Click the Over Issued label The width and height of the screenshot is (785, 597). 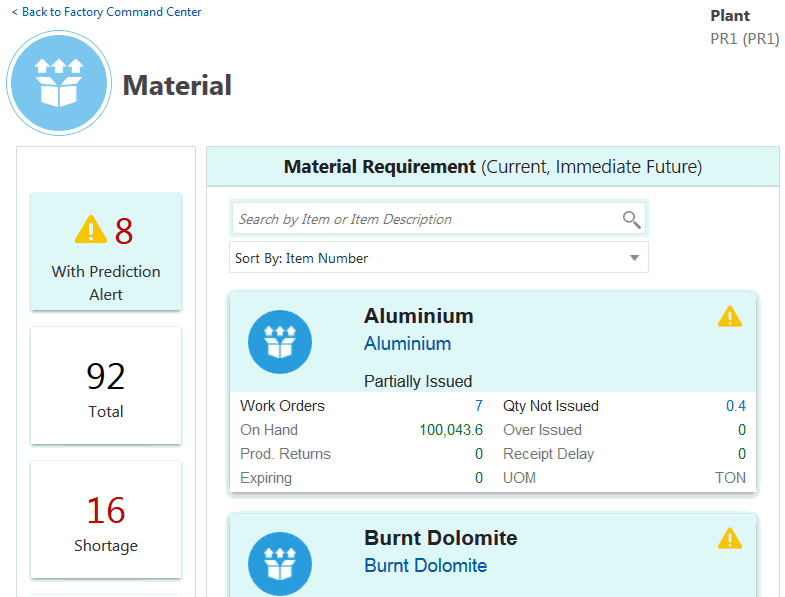[542, 430]
